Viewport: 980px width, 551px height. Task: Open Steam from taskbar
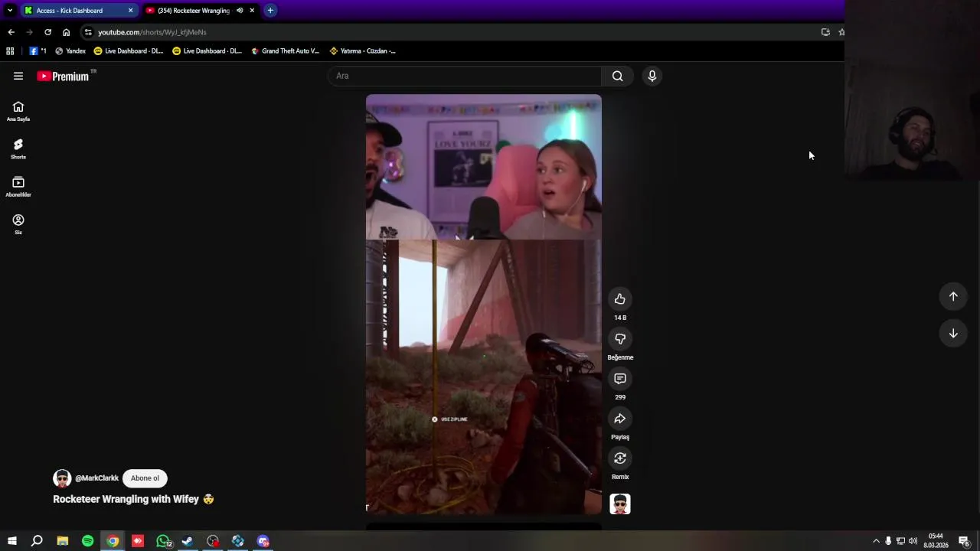[x=188, y=541]
